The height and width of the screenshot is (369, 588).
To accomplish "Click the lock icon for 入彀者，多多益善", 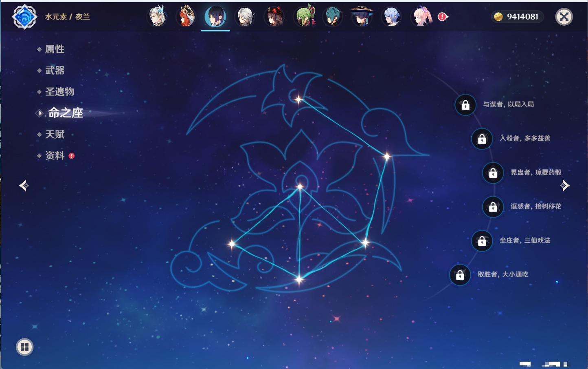I will 482,139.
